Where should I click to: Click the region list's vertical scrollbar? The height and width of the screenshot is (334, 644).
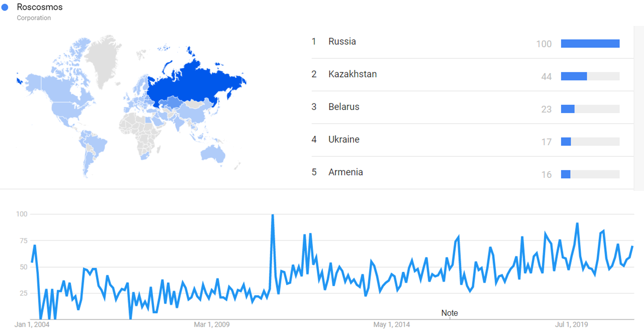[639, 104]
